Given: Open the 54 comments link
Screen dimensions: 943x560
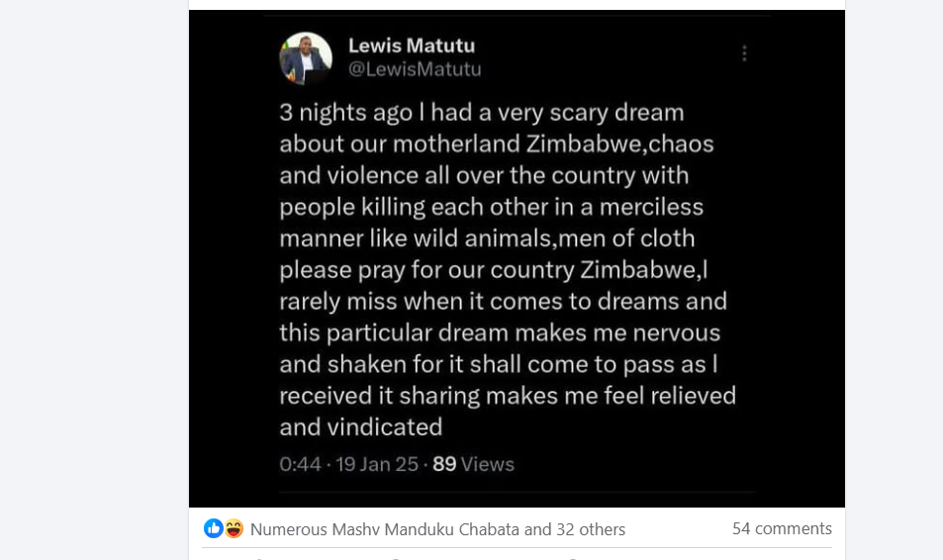Looking at the screenshot, I should coord(782,528).
